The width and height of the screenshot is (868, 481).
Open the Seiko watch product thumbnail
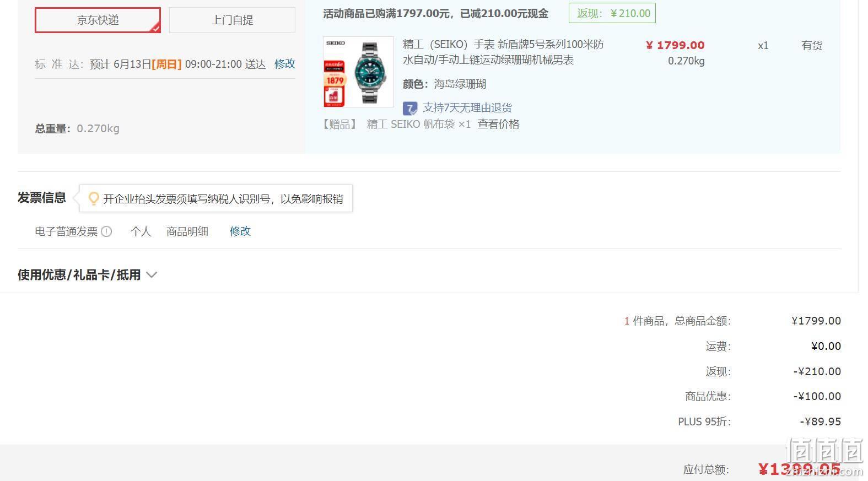[x=358, y=72]
